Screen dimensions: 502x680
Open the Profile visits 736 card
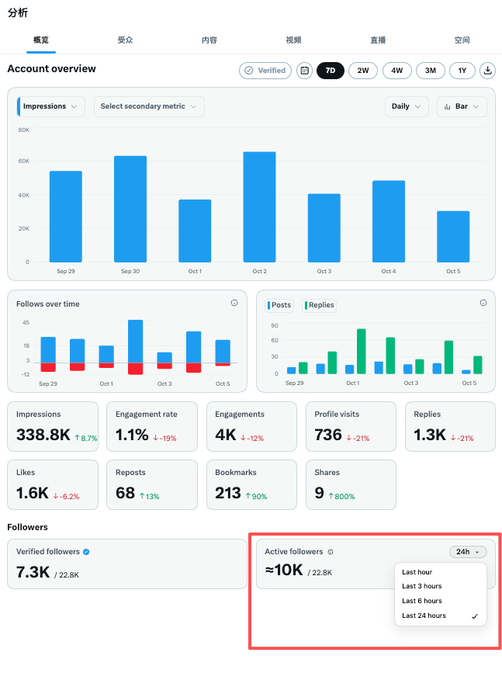pos(351,426)
